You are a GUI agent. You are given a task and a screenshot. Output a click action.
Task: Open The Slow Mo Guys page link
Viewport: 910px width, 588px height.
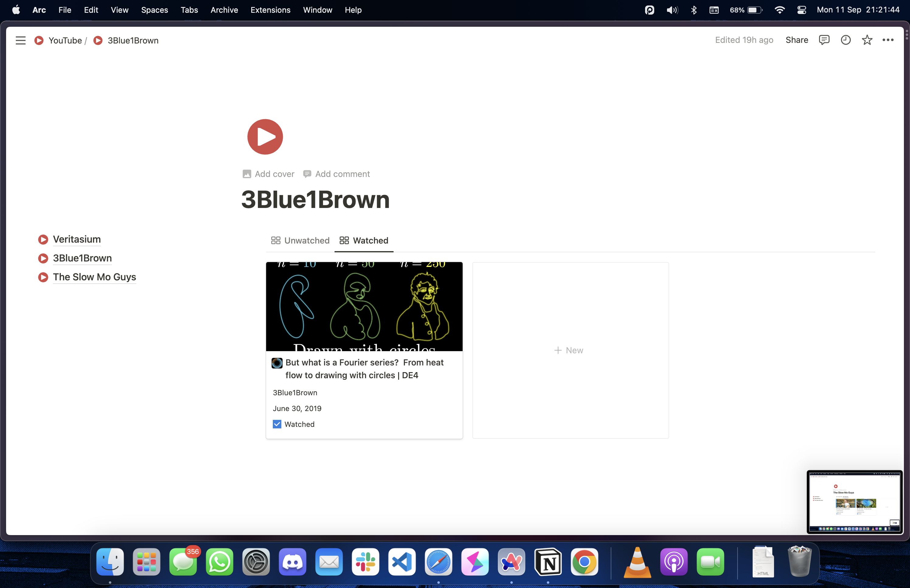coord(94,277)
